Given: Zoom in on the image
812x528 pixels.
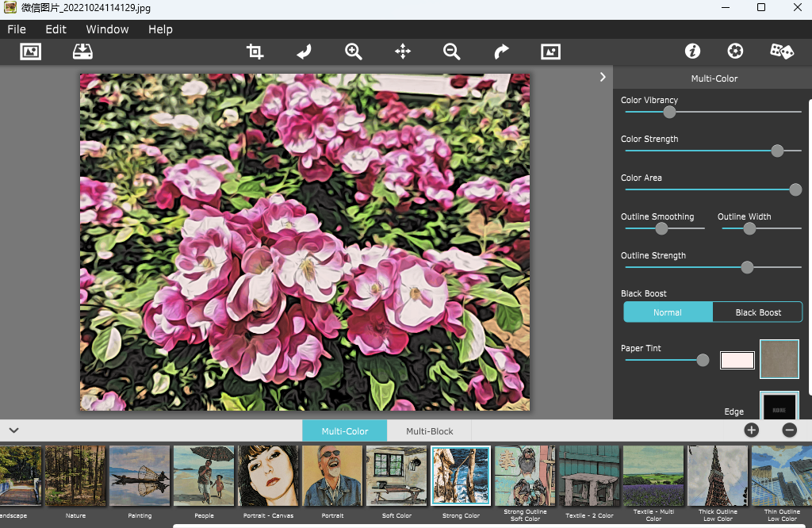Looking at the screenshot, I should tap(353, 52).
